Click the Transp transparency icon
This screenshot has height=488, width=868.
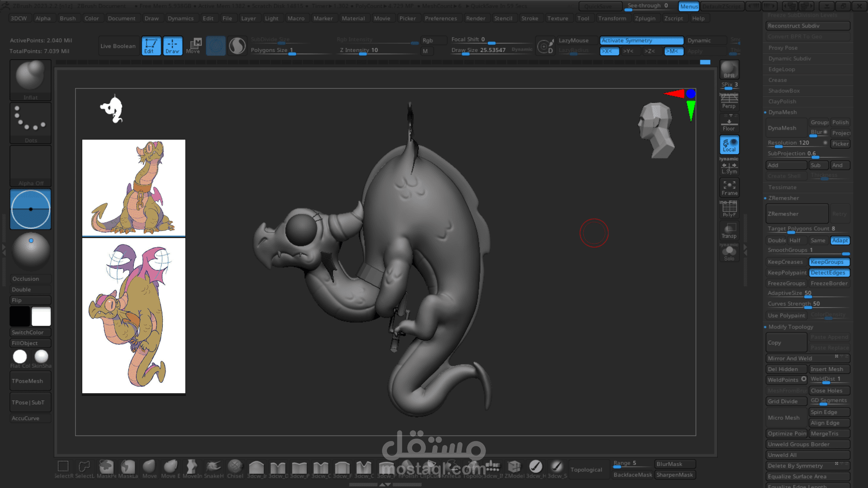[729, 230]
